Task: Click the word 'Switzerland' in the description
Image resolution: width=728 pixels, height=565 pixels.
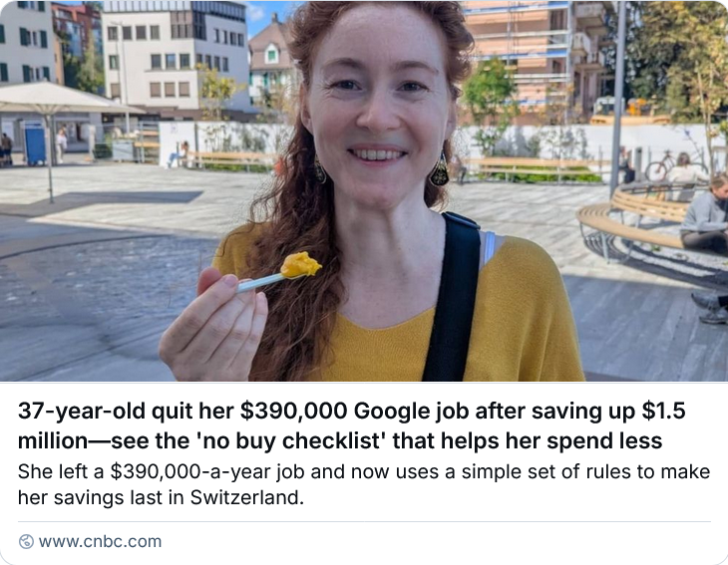Action: click(247, 498)
